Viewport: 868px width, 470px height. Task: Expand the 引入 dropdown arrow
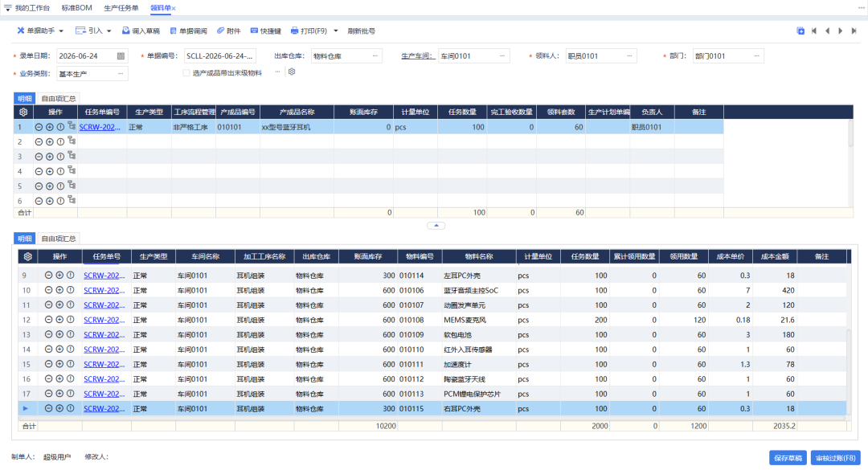pyautogui.click(x=109, y=31)
